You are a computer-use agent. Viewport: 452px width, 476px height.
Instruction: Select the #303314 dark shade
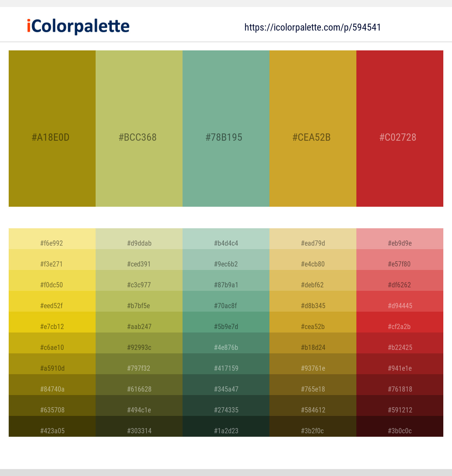(x=139, y=426)
